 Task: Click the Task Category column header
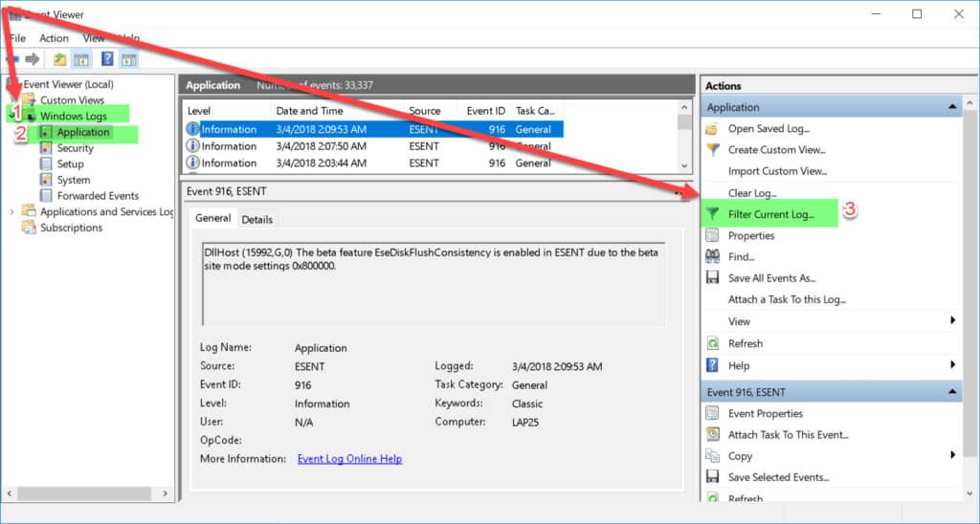[x=536, y=111]
